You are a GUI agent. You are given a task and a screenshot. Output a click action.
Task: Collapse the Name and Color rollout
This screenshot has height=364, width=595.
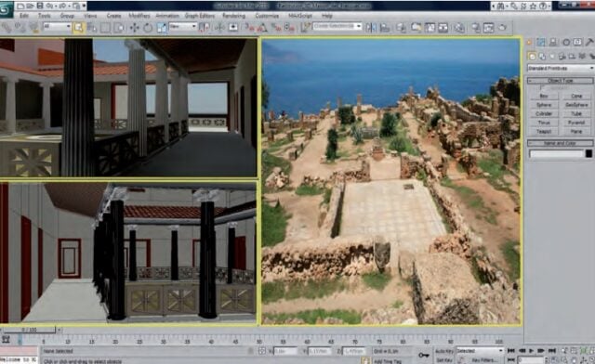(560, 143)
